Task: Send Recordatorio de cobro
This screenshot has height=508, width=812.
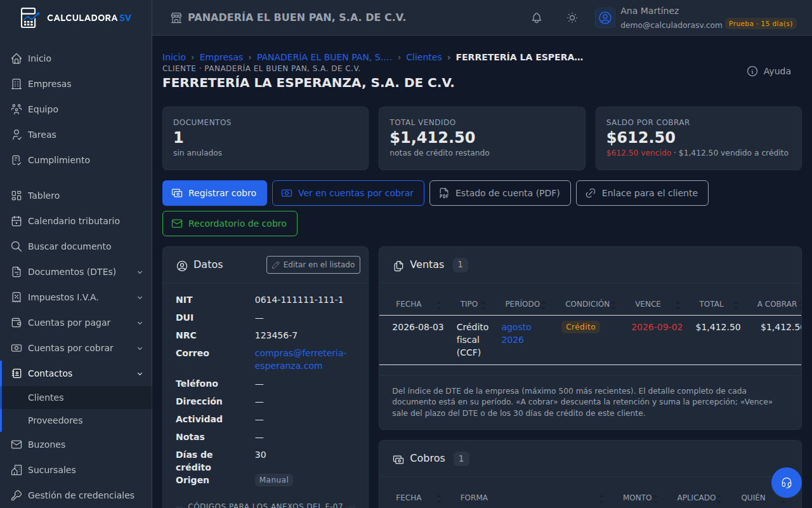Action: pyautogui.click(x=230, y=224)
